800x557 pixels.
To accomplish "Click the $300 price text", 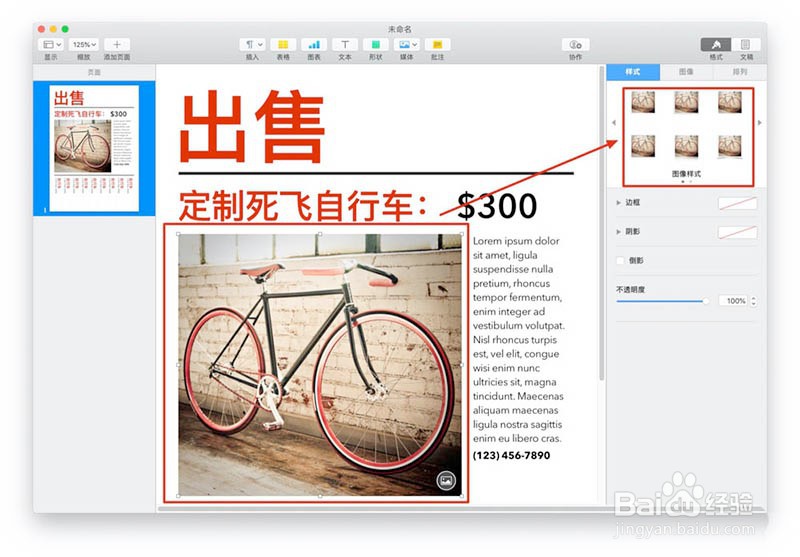I will (x=496, y=206).
